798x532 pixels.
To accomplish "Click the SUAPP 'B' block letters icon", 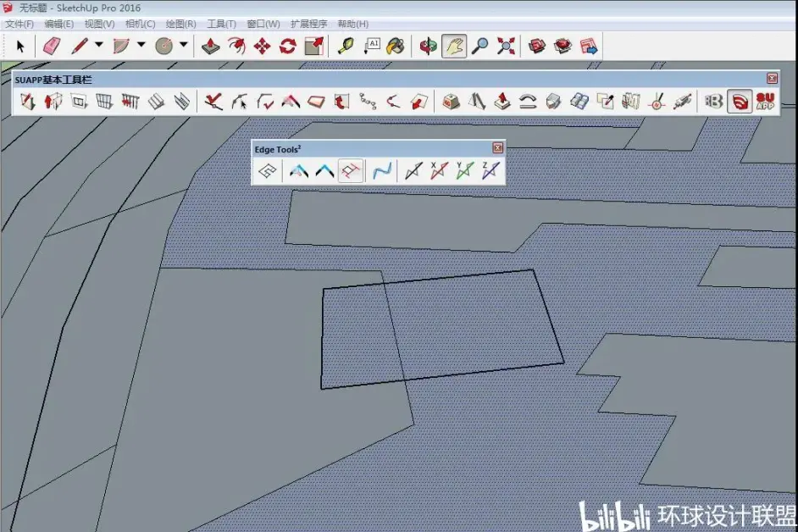I will pyautogui.click(x=713, y=102).
